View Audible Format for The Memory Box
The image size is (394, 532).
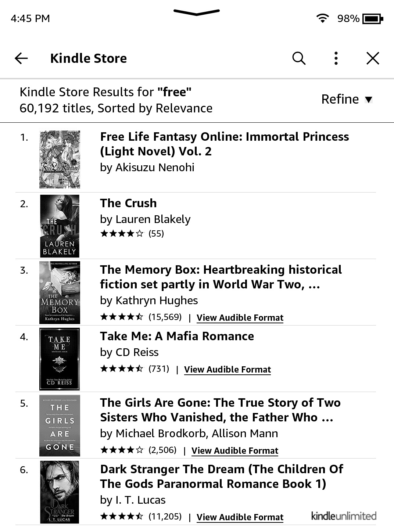(240, 317)
